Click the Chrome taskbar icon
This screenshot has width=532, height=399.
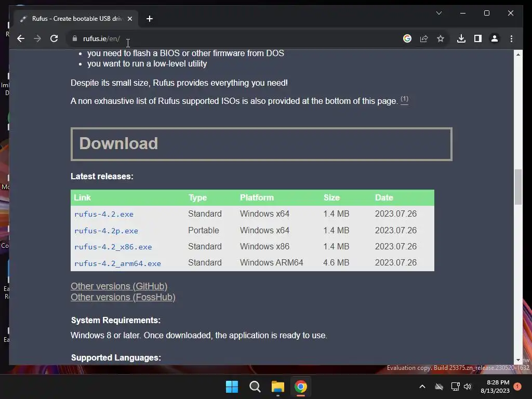tap(301, 387)
